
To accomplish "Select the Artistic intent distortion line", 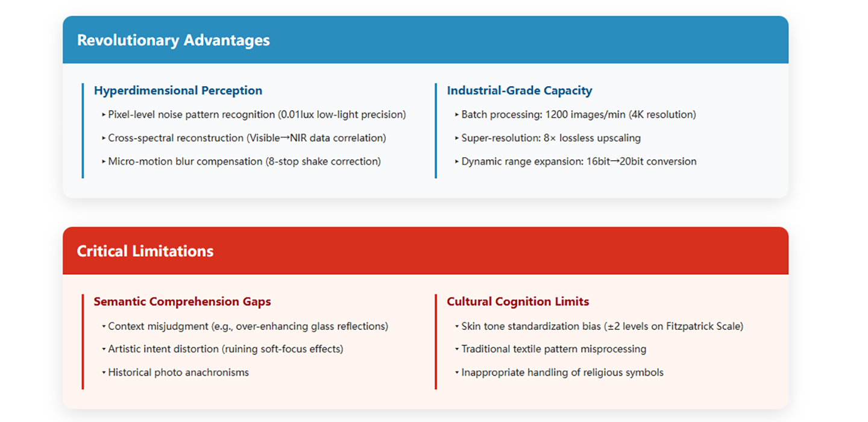I will coord(225,349).
